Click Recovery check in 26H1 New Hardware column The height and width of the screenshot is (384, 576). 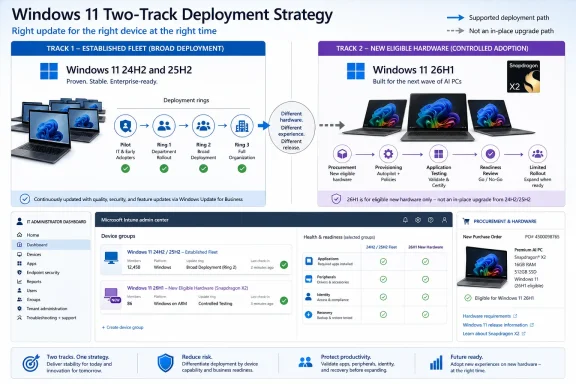click(x=425, y=315)
